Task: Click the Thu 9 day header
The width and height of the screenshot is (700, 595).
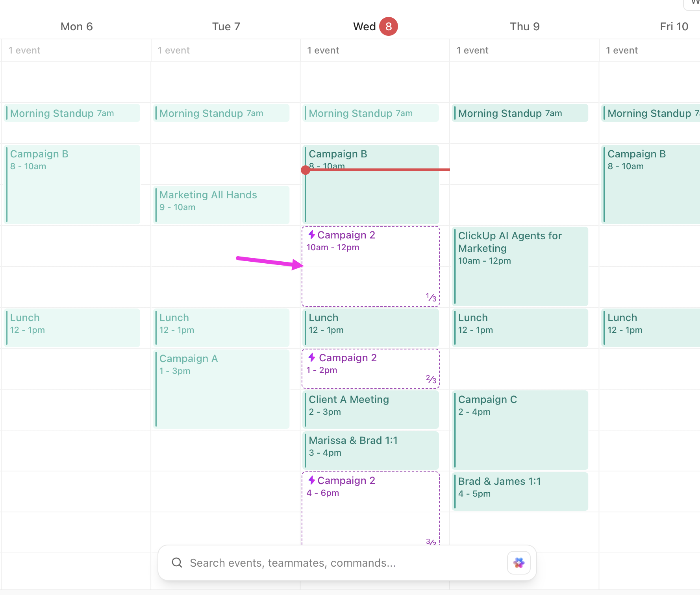Action: pos(525,26)
